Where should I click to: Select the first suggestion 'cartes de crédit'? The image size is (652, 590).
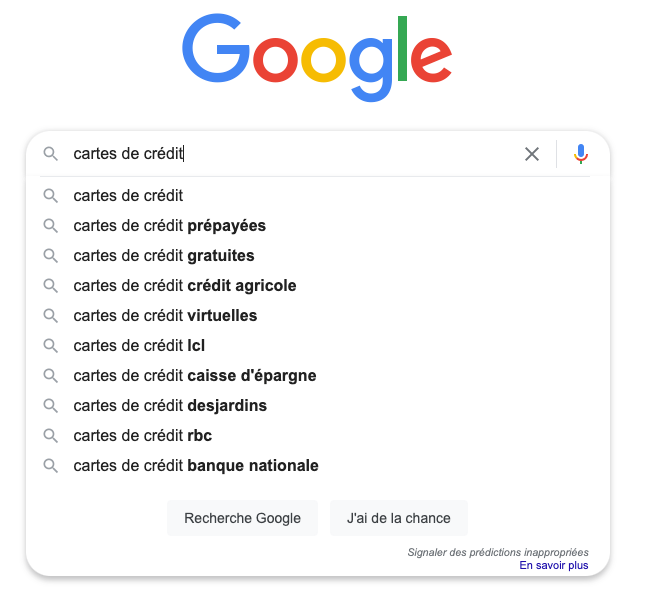[128, 196]
